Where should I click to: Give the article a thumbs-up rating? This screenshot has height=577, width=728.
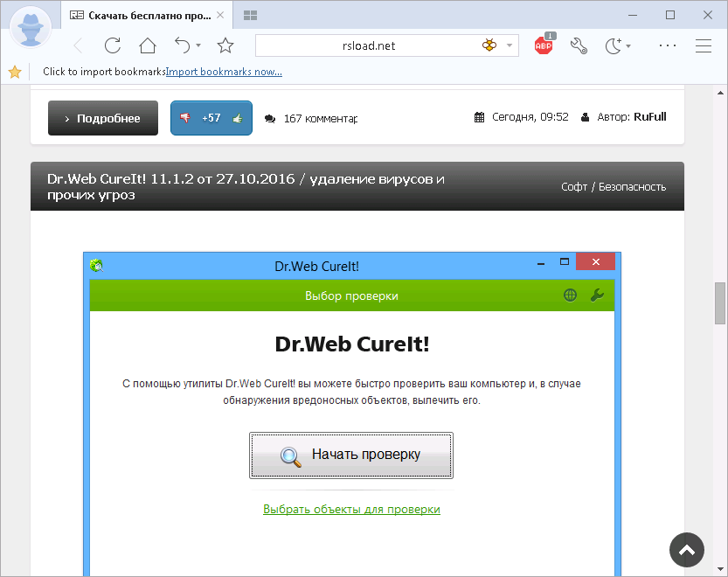(x=238, y=117)
